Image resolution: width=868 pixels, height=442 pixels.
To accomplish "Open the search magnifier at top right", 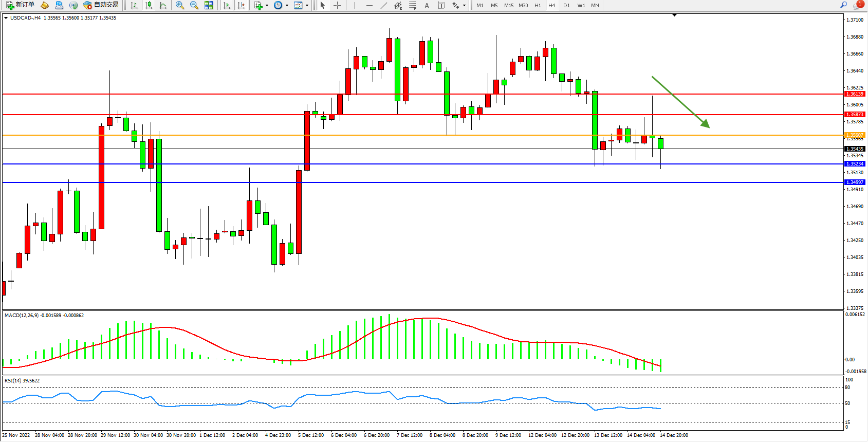I will [x=843, y=5].
